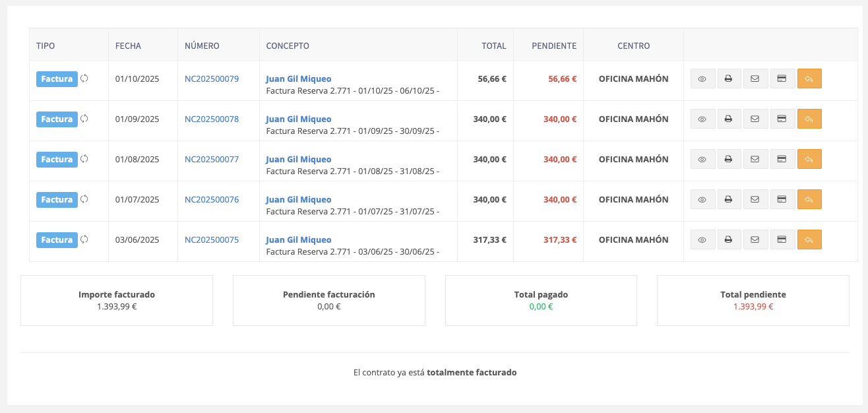Click recurring sync icon on 03/06/2025 row

tap(84, 239)
